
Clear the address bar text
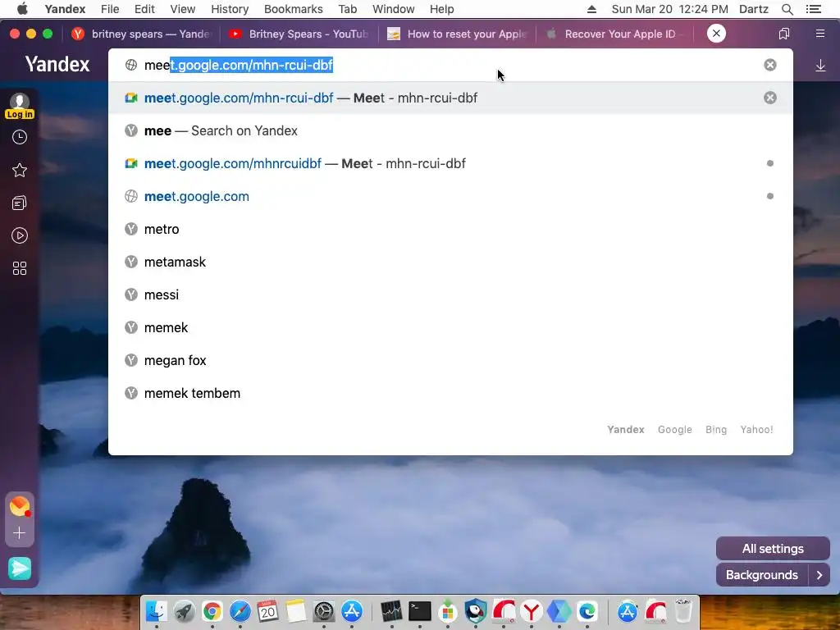[769, 65]
